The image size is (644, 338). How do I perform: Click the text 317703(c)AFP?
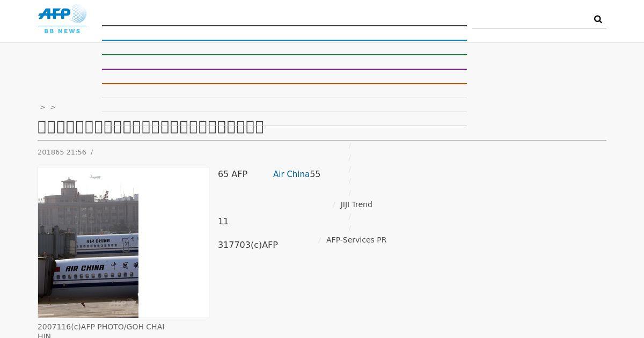pos(248,245)
